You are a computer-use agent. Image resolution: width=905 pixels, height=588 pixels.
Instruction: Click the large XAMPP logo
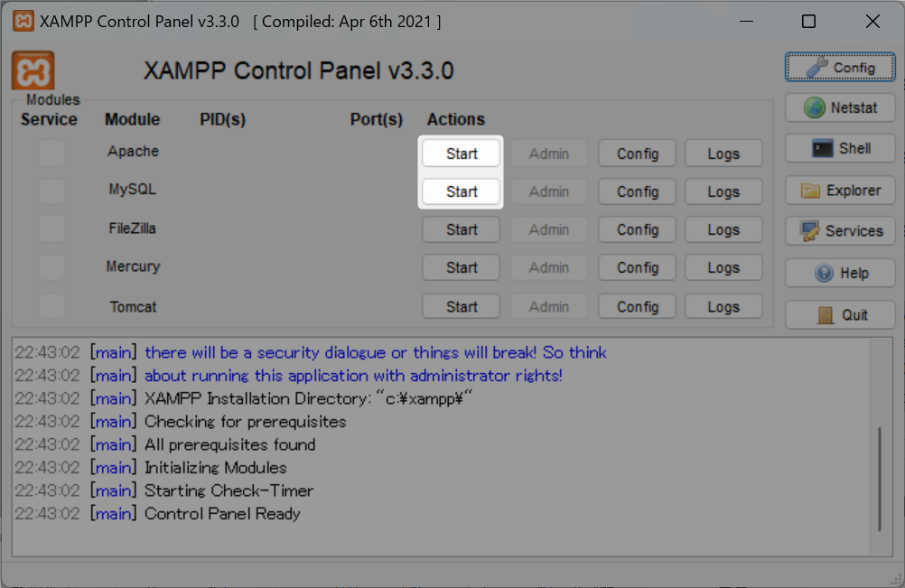click(33, 70)
